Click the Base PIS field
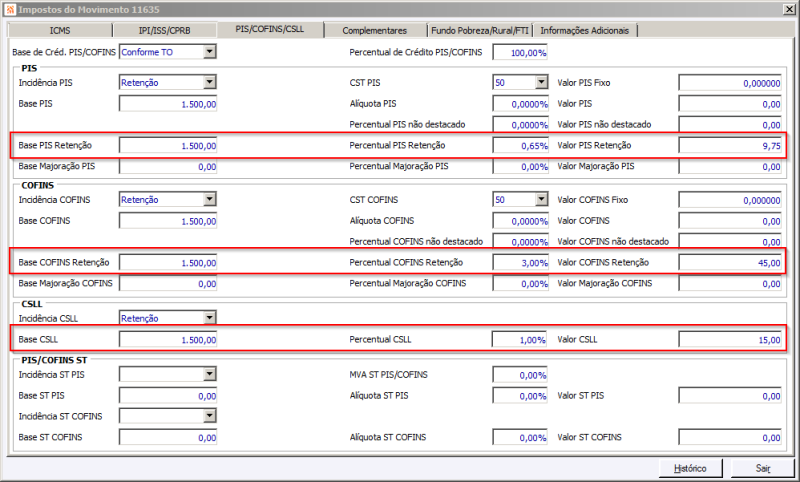The width and height of the screenshot is (800, 482). tap(168, 104)
